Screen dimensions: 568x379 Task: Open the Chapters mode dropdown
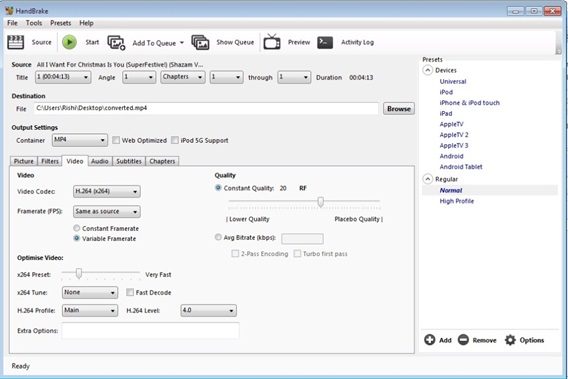pos(183,77)
